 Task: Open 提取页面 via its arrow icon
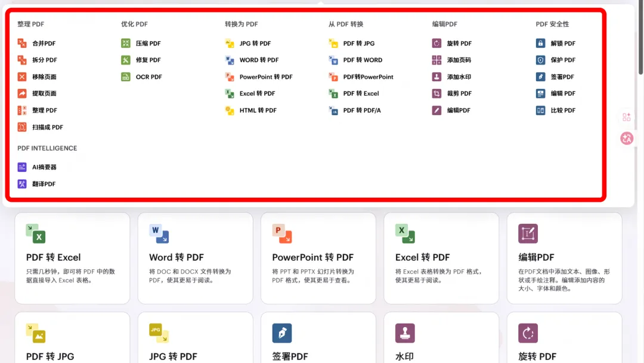point(22,93)
